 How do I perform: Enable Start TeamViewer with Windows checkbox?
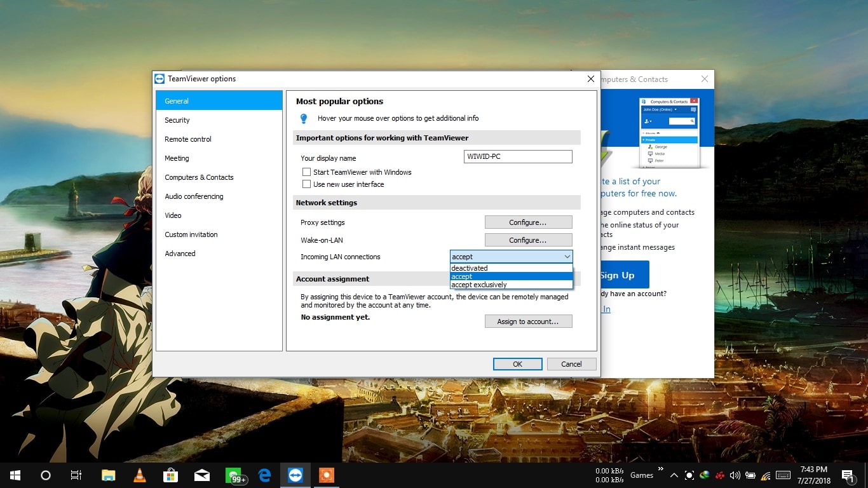pyautogui.click(x=307, y=172)
